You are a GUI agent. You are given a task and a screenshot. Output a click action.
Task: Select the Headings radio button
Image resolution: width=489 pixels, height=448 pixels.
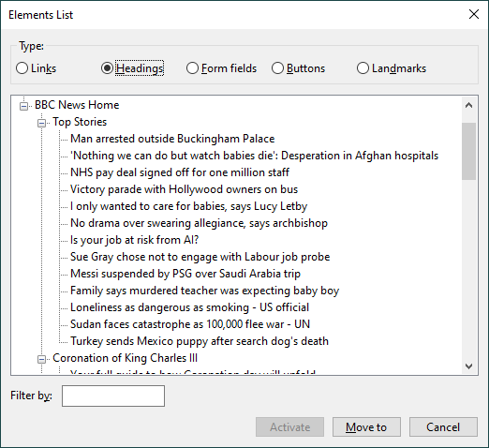(107, 68)
